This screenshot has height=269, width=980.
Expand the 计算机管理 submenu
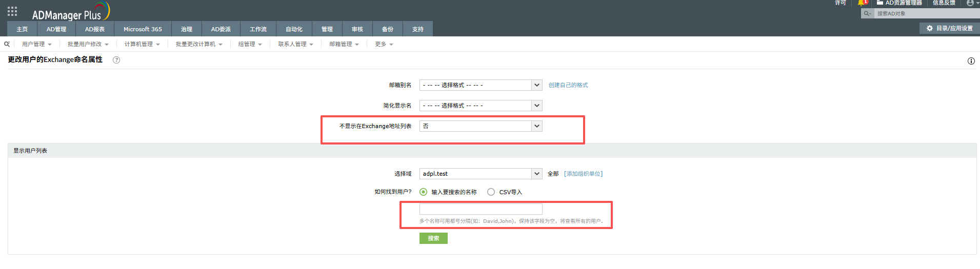coord(143,44)
